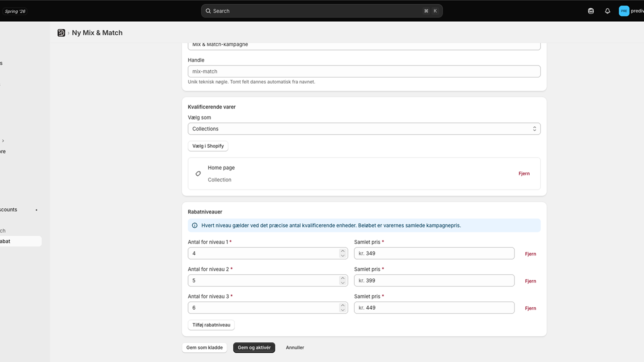This screenshot has width=644, height=362.
Task: Click the Samlet pris field showing 349
Action: coord(434,253)
